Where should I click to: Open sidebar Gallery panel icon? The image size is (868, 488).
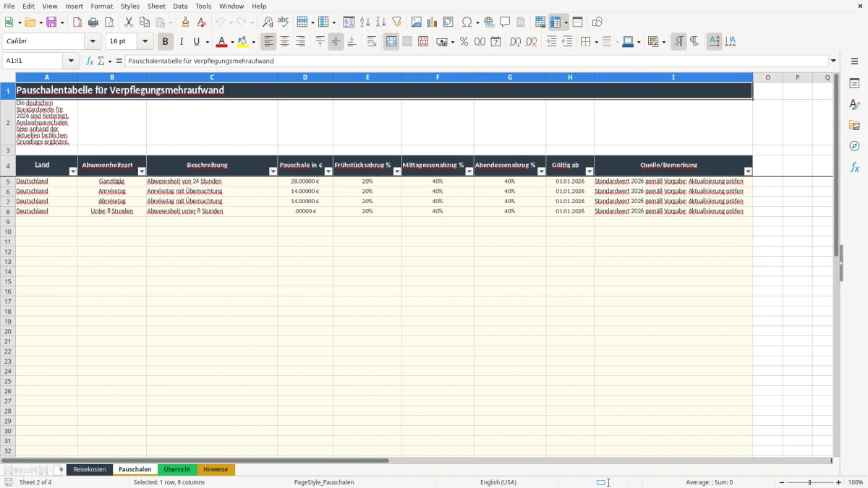854,125
